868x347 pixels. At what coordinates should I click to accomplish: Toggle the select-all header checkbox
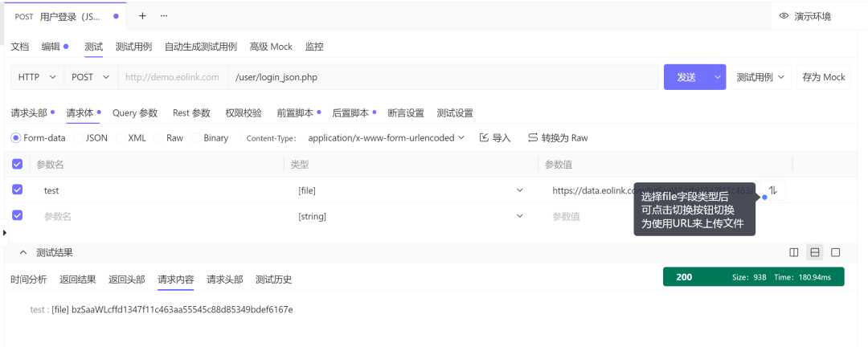(x=17, y=164)
